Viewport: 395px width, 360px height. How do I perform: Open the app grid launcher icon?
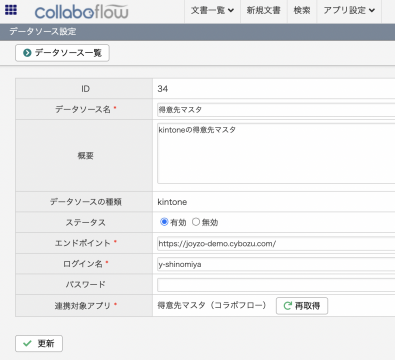[x=11, y=10]
